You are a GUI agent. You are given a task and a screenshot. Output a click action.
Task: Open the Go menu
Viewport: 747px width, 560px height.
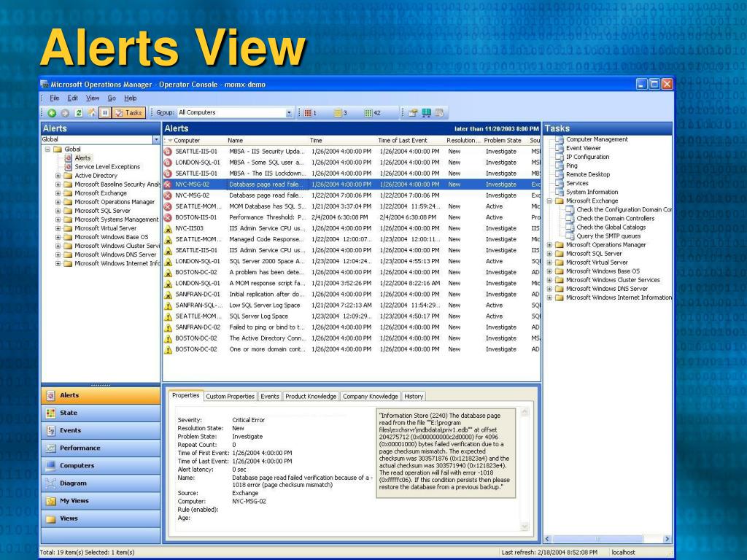click(x=112, y=98)
